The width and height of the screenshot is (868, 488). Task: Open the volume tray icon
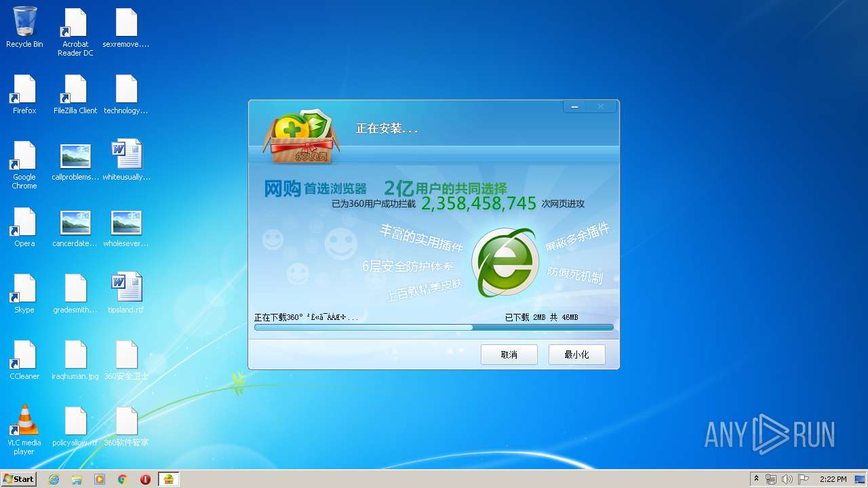click(x=787, y=479)
